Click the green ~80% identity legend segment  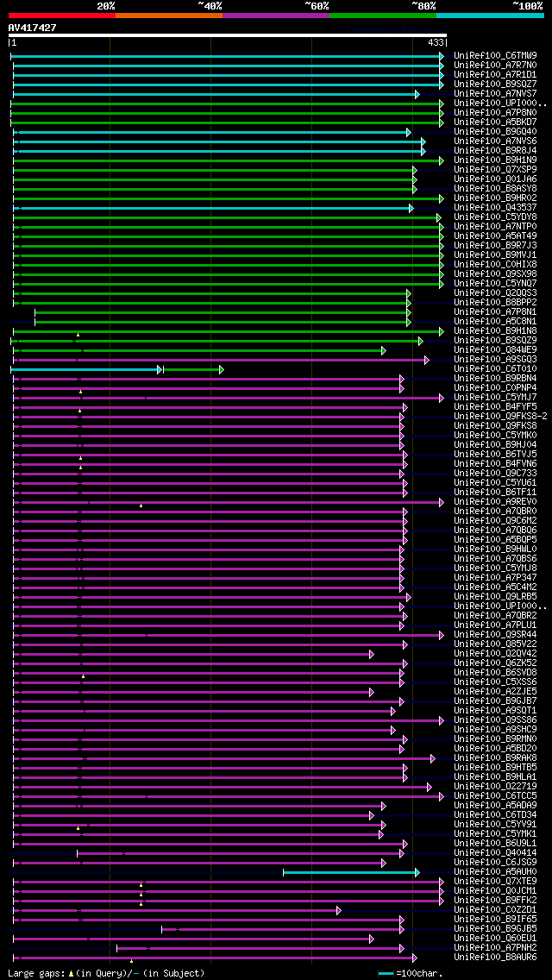pos(383,15)
